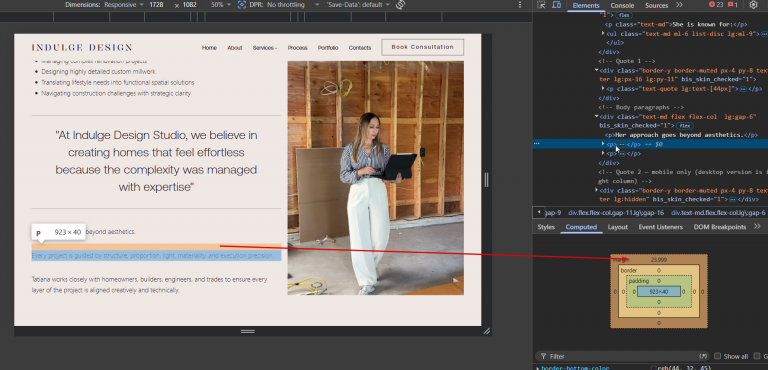
Task: Click the viewport height field 1082
Action: (190, 5)
